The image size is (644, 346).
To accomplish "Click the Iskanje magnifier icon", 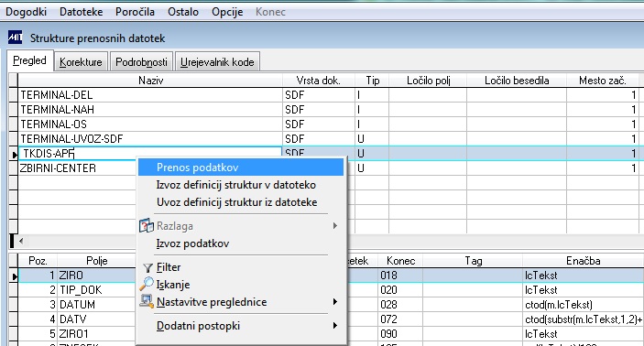I will tap(147, 284).
